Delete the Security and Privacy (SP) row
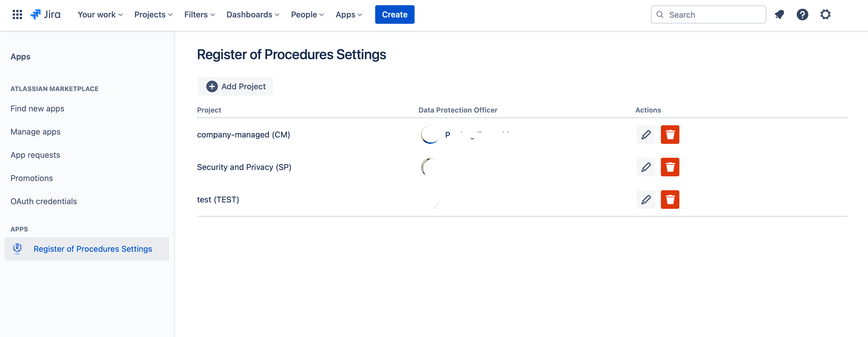 (670, 167)
